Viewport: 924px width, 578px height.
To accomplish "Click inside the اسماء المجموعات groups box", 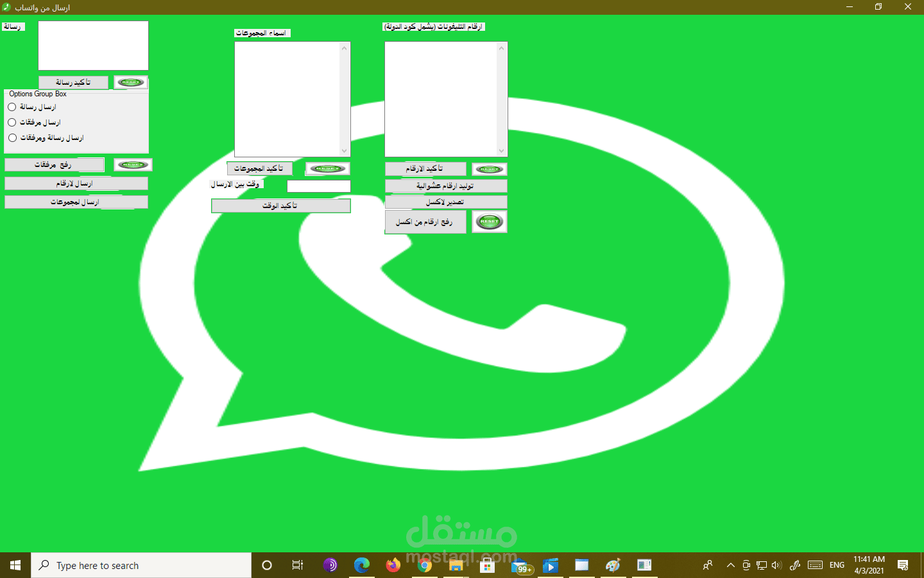I will [287, 100].
